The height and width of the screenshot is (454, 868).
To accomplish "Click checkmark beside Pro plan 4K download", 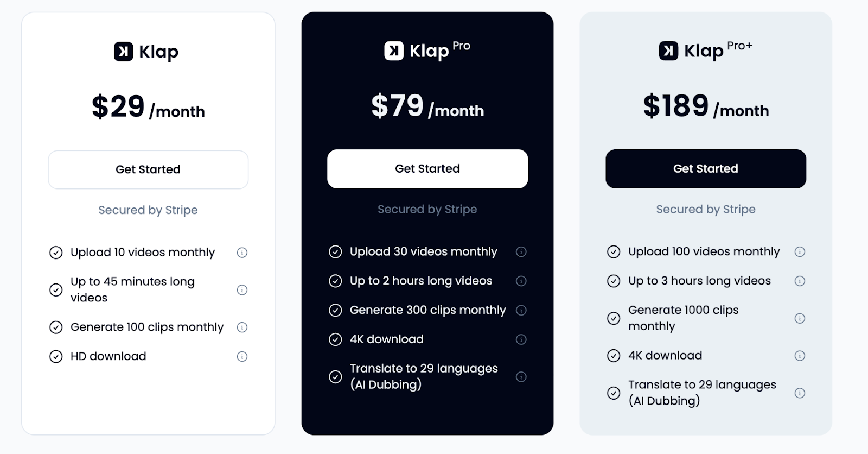I will coord(335,340).
